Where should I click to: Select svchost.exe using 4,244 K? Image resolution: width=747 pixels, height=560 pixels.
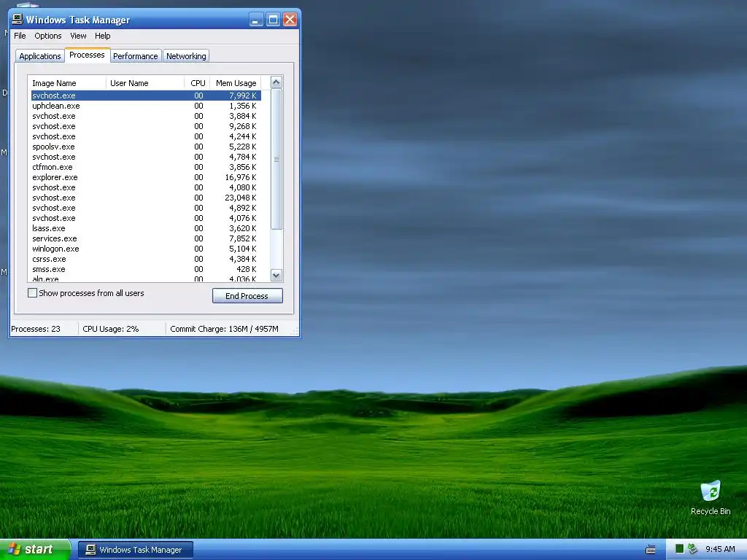146,136
